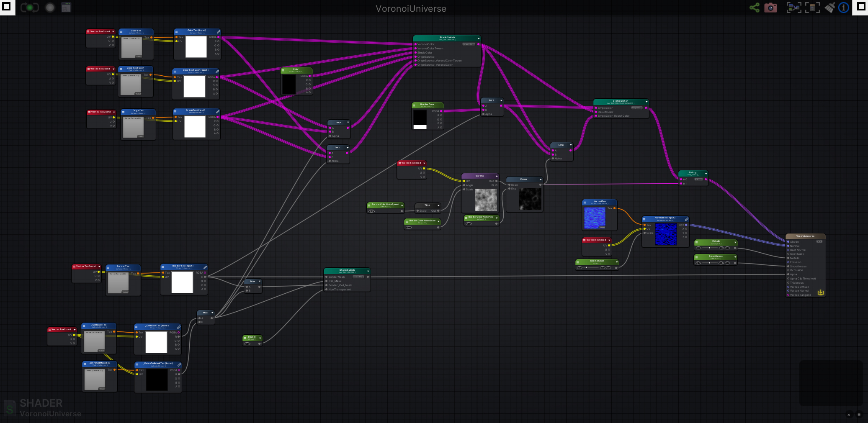Toggle the grey circular auto-update button
This screenshot has width=868, height=423.
pos(50,8)
